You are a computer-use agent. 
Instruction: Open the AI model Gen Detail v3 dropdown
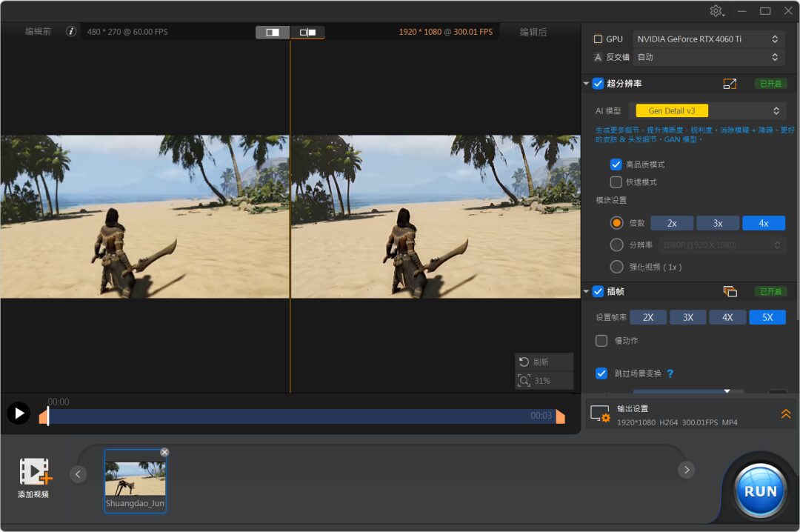(x=709, y=111)
